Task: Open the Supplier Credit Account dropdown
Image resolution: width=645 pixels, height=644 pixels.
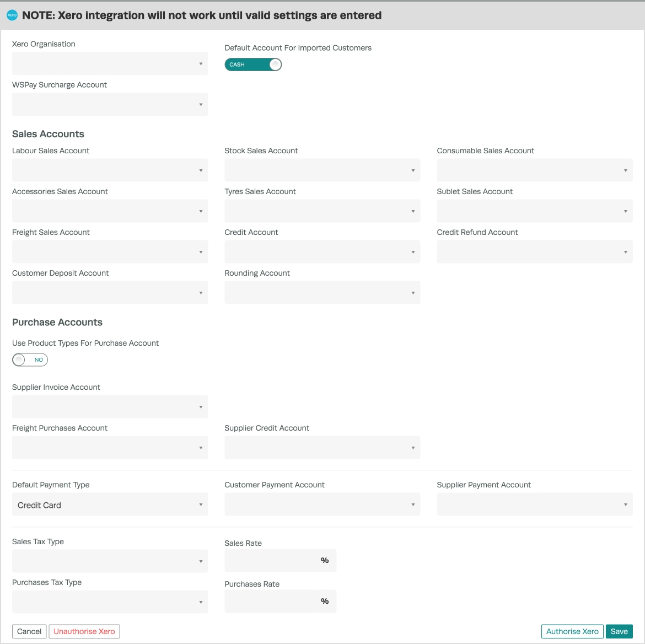Action: [x=322, y=447]
